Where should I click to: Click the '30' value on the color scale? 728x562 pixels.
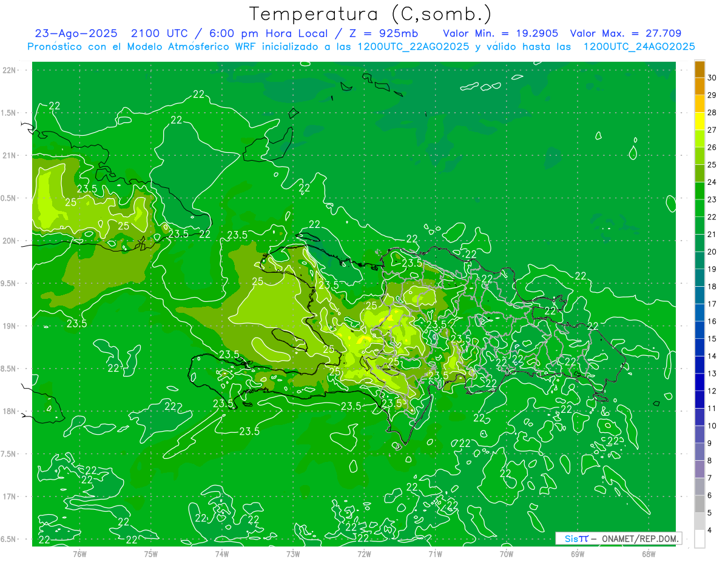[x=712, y=78]
